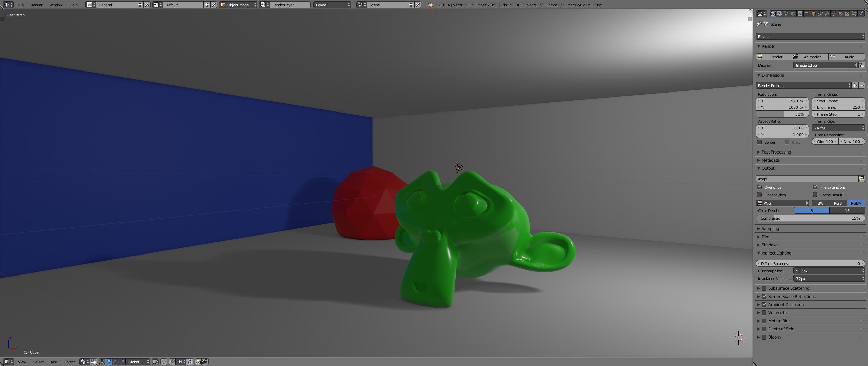Viewport: 868px width, 366px height.
Task: Open the Global orientation dropdown
Action: pyautogui.click(x=138, y=362)
